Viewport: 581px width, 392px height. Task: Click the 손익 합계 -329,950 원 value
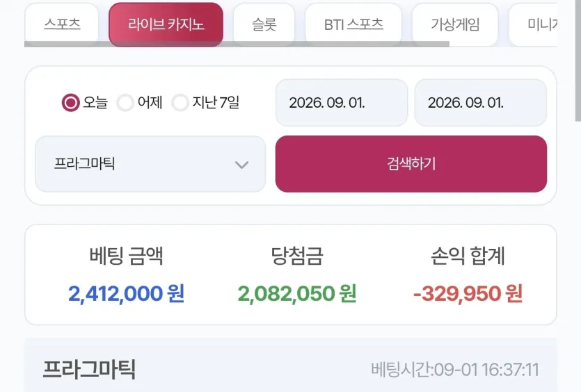(x=468, y=294)
